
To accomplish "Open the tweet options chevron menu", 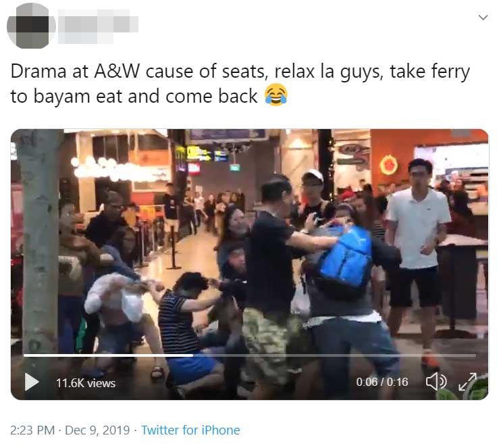I will click(483, 18).
